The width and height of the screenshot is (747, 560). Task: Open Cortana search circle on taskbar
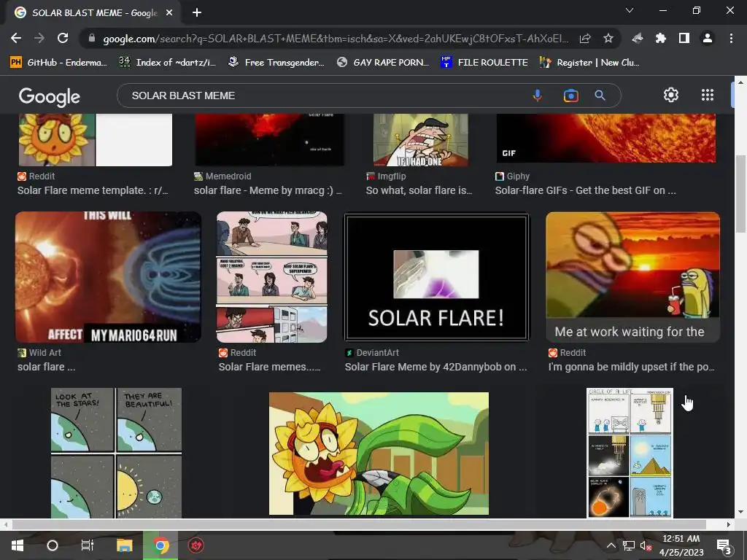click(53, 545)
